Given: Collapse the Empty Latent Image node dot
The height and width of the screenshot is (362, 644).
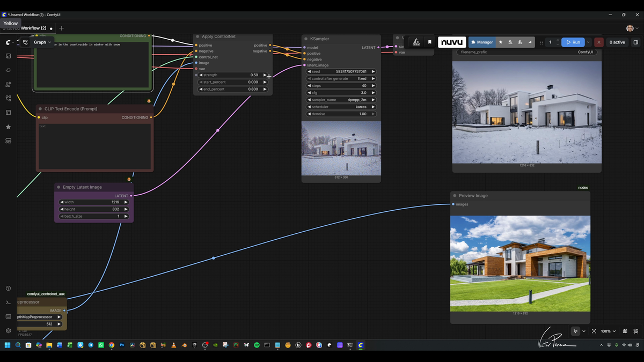Looking at the screenshot, I should coord(58,187).
